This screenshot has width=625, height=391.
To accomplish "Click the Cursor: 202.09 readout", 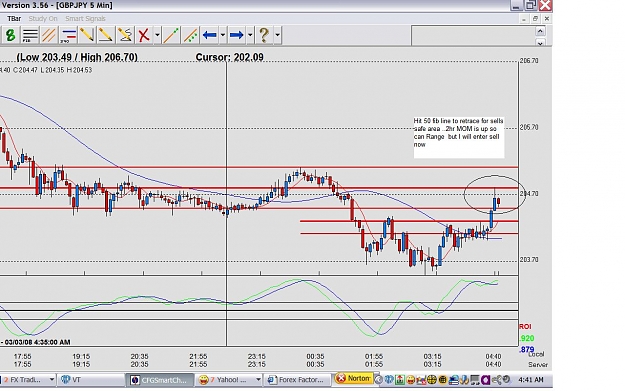I will coord(230,57).
